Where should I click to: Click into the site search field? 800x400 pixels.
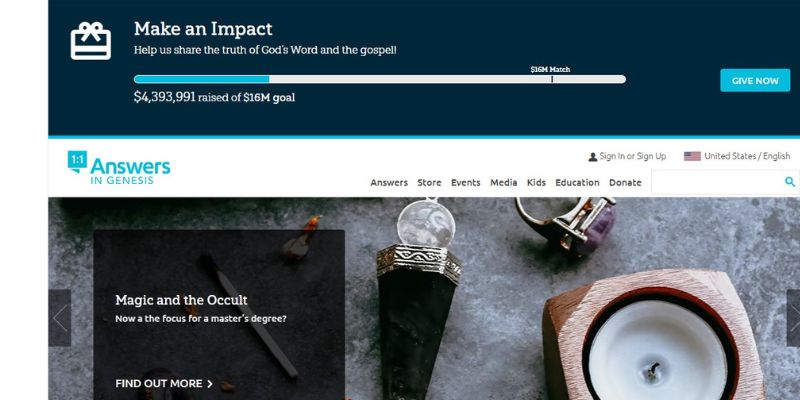(717, 182)
